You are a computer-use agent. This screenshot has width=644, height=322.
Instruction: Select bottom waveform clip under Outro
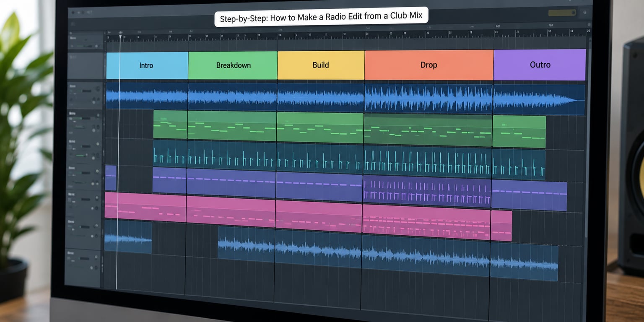click(x=524, y=262)
